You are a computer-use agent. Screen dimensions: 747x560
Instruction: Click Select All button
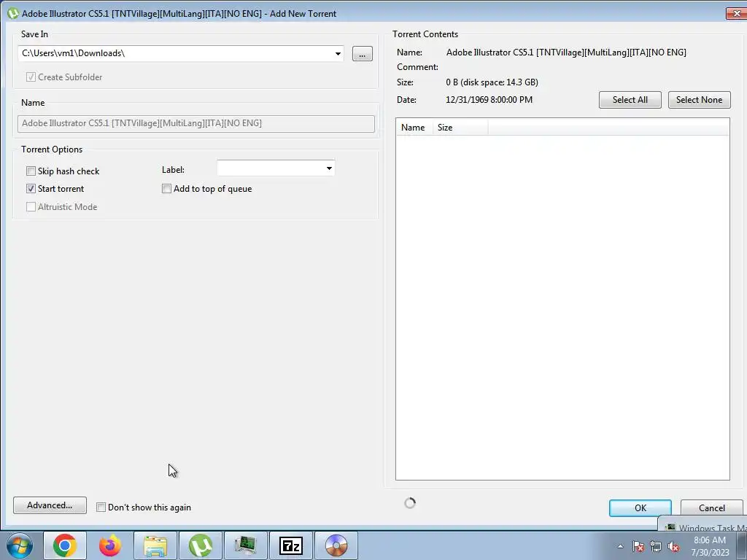pyautogui.click(x=630, y=99)
